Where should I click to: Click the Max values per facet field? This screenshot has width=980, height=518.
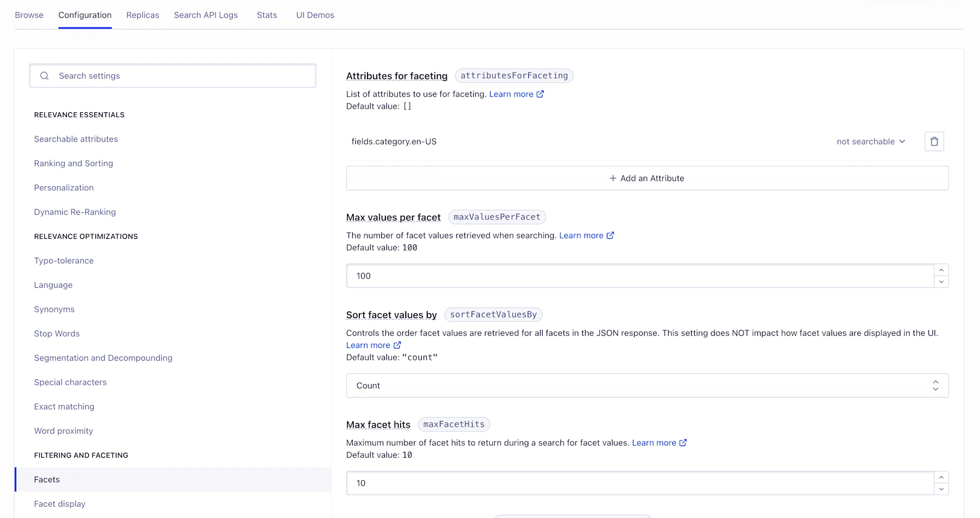(x=640, y=276)
